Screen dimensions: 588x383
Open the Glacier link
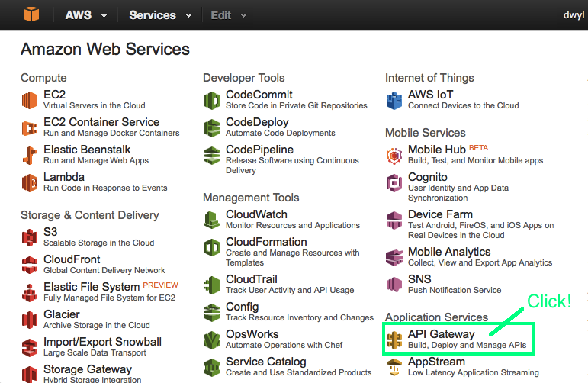coord(62,314)
